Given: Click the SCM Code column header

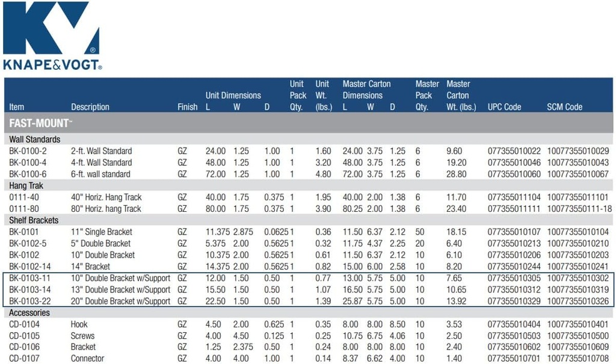Looking at the screenshot, I should click(x=564, y=107).
